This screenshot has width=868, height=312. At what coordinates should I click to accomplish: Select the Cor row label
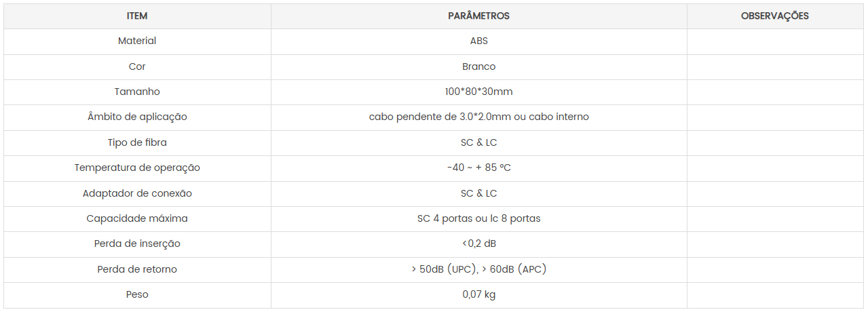137,66
